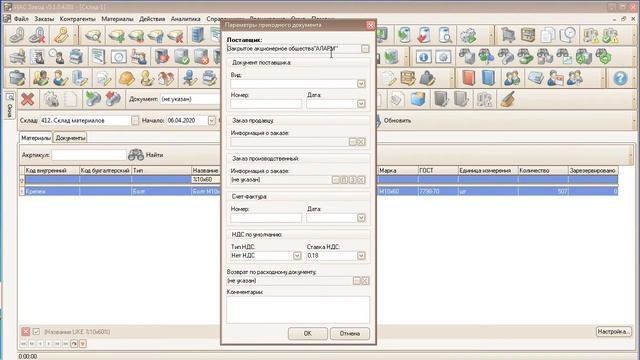Open the Начало date dropdown
The image size is (640, 360).
(211, 120)
